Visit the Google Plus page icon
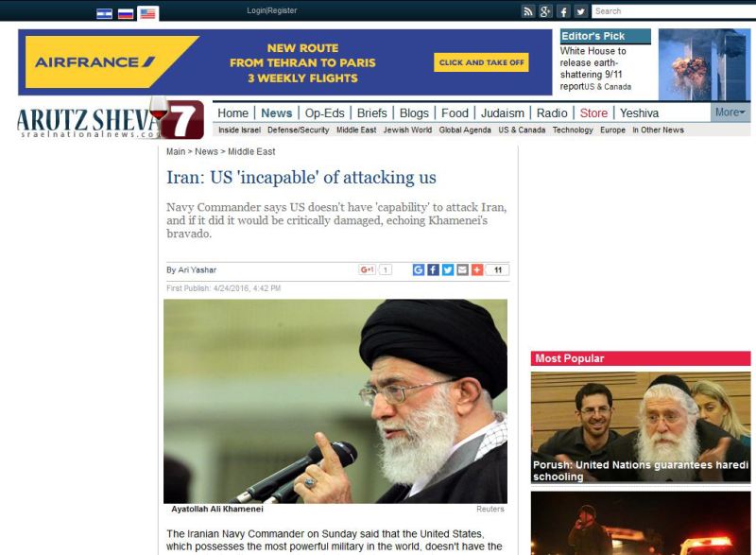Screen dimensions: 756x555 tap(545, 11)
